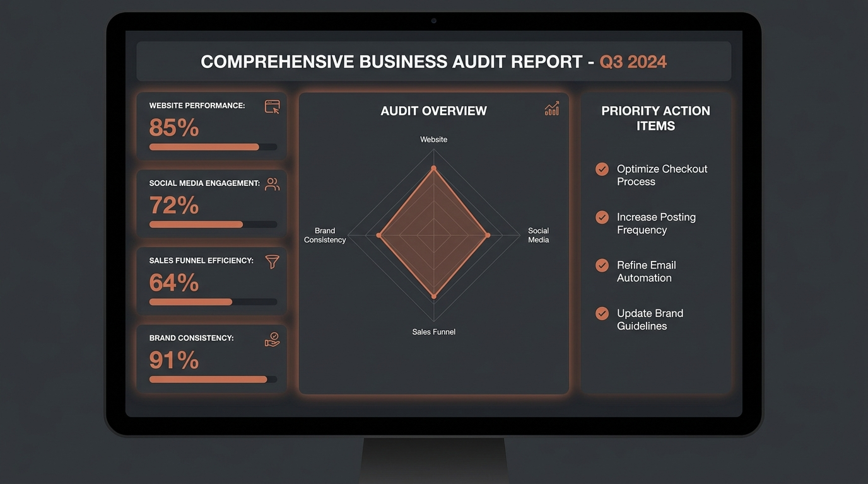
Task: Click the Website Performance progress bar
Action: (x=213, y=147)
